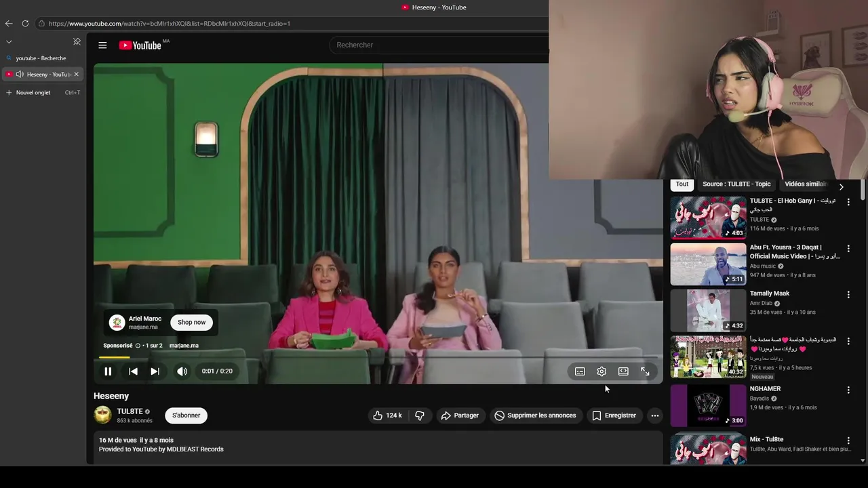Click the Ariel Maroc advertiser logo
This screenshot has height=488, width=868.
[x=117, y=323]
